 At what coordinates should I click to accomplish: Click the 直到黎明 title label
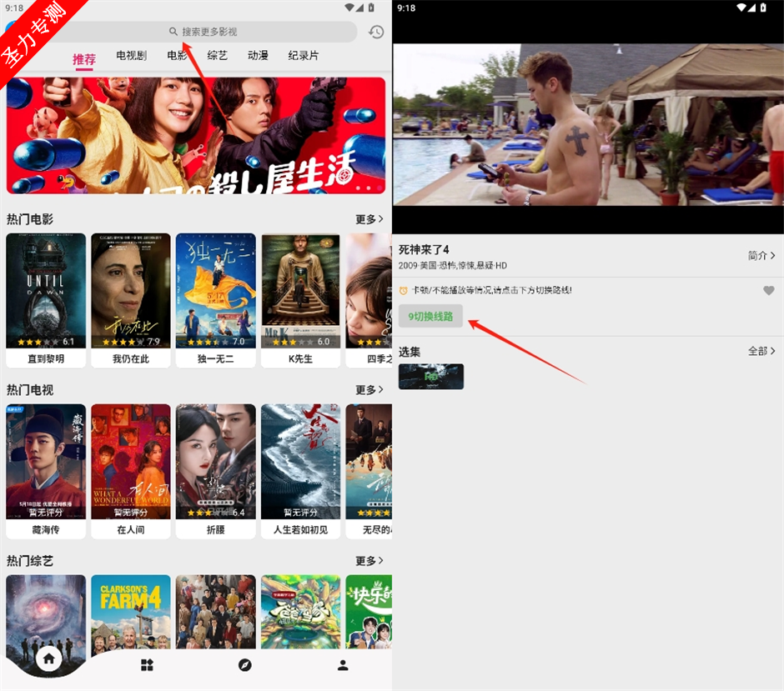point(46,358)
